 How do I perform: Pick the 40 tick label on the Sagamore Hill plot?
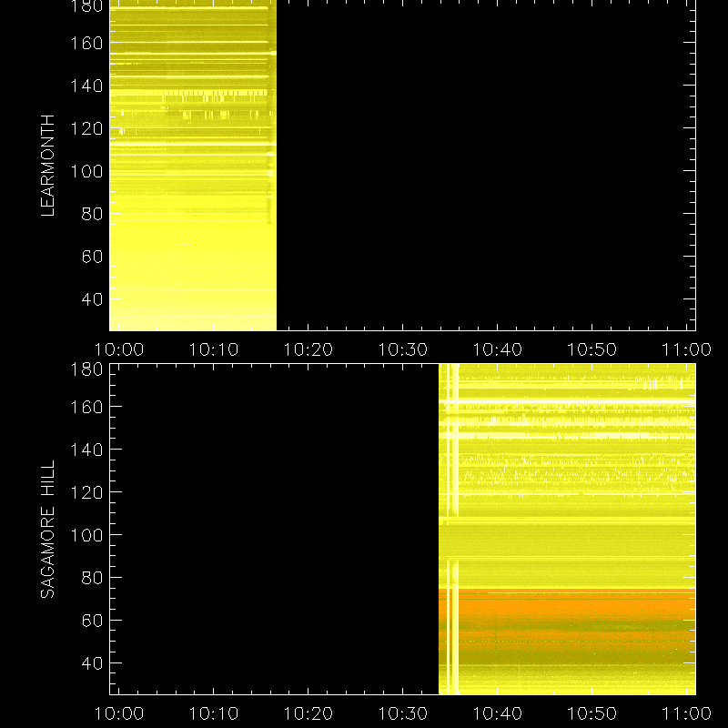[92, 663]
